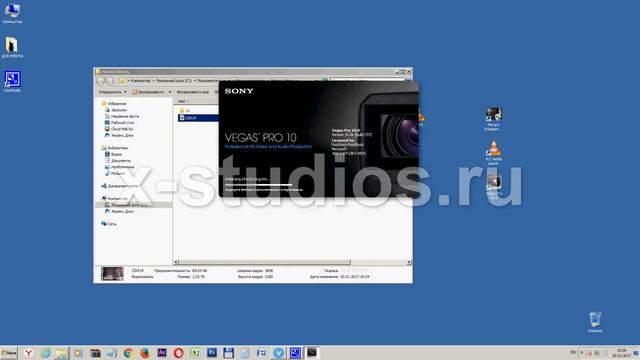640x360 pixels.
Task: Select the Документы folder on the desktop
Action: [12, 47]
